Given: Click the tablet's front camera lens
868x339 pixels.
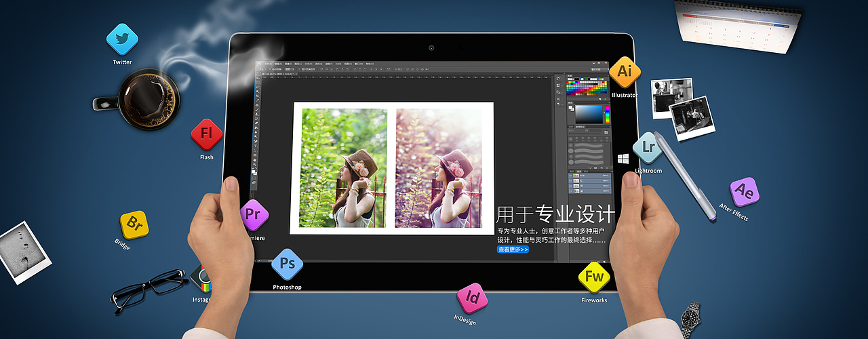Looking at the screenshot, I should [x=431, y=47].
